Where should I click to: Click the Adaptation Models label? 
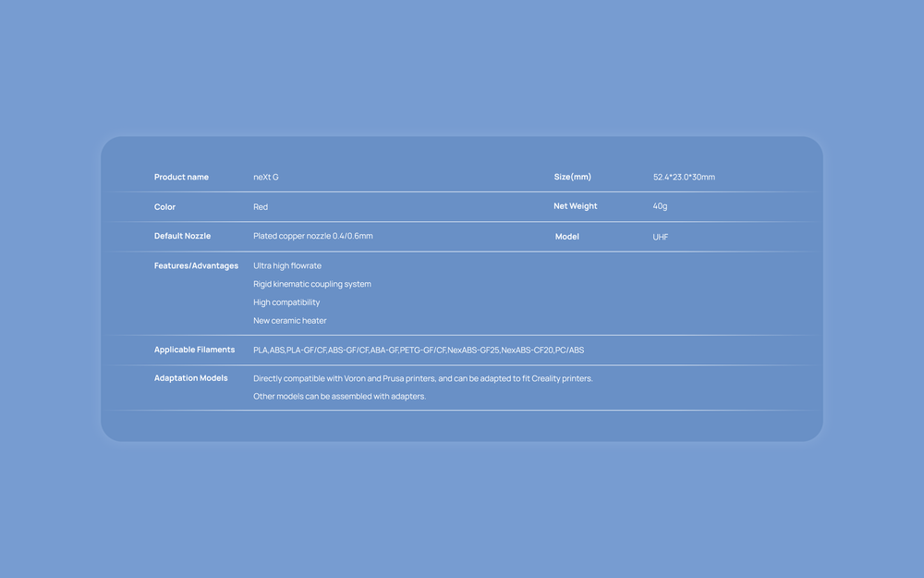(x=190, y=378)
